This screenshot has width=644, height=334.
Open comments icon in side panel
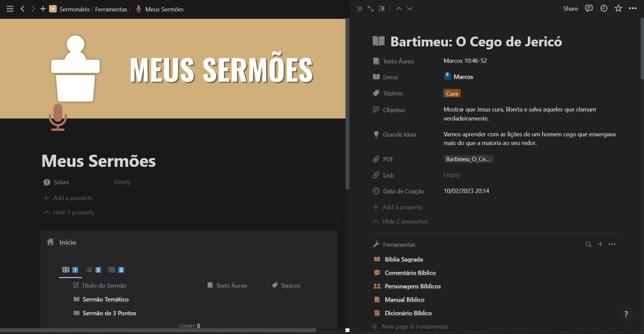click(x=589, y=9)
